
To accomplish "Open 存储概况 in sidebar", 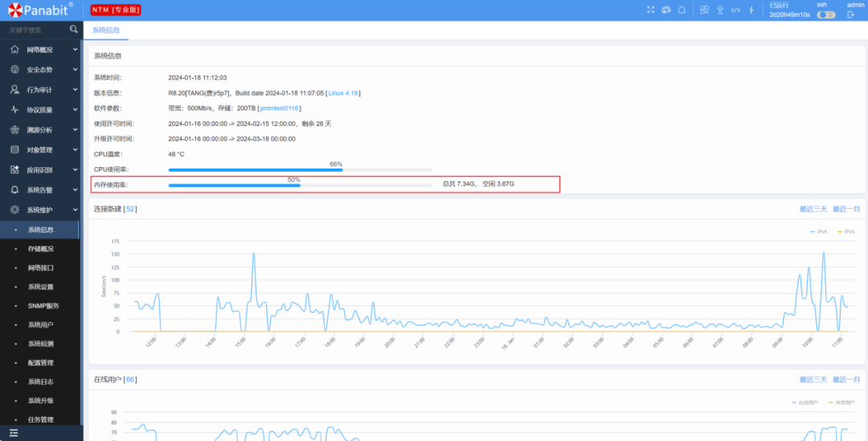I will [x=40, y=249].
